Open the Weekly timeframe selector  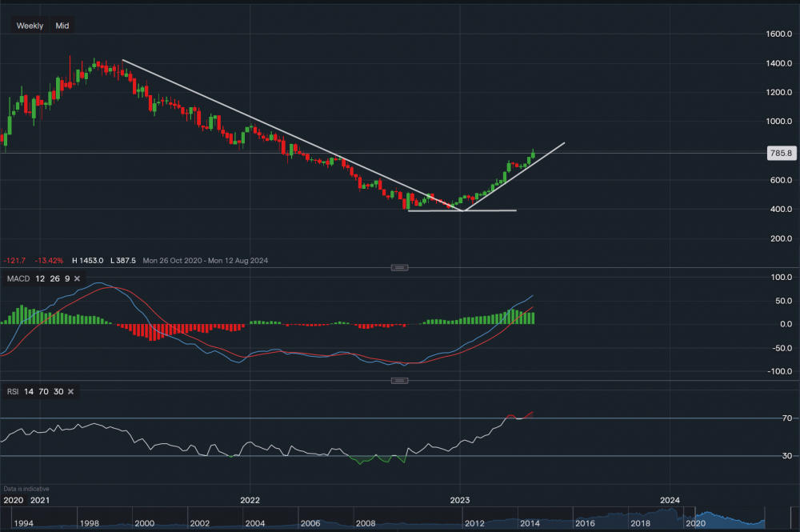point(30,26)
